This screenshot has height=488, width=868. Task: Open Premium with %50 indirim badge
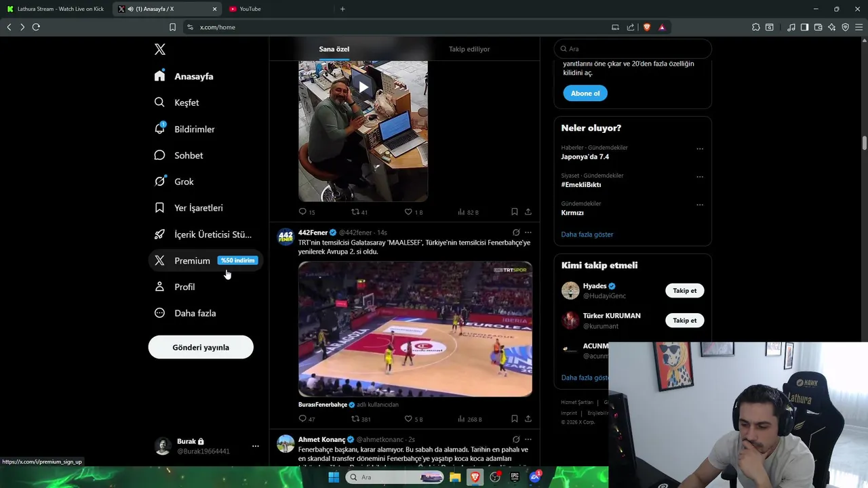pos(205,260)
